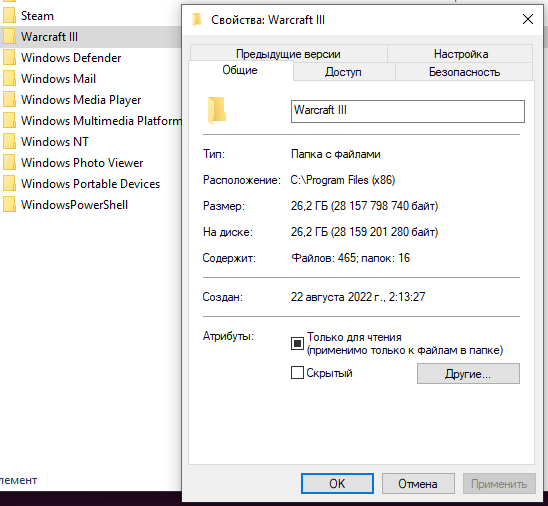
Task: Click the 'Применить' button
Action: [499, 484]
